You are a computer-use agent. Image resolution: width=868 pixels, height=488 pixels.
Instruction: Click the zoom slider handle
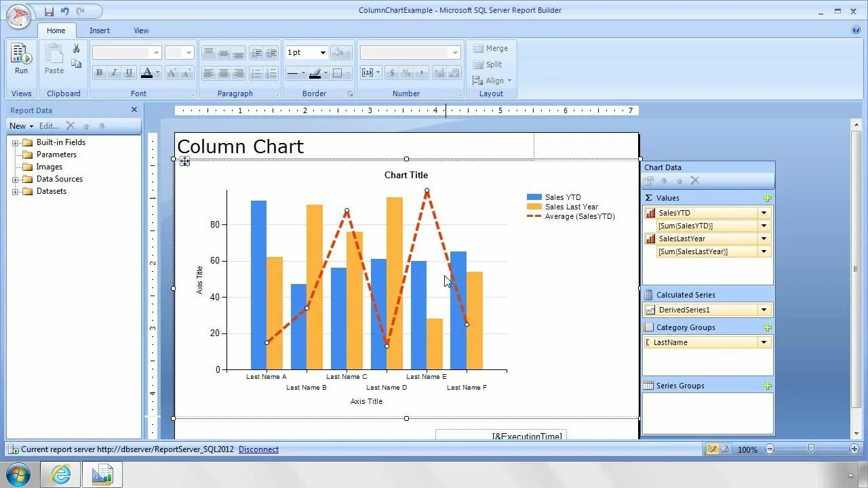pyautogui.click(x=811, y=449)
